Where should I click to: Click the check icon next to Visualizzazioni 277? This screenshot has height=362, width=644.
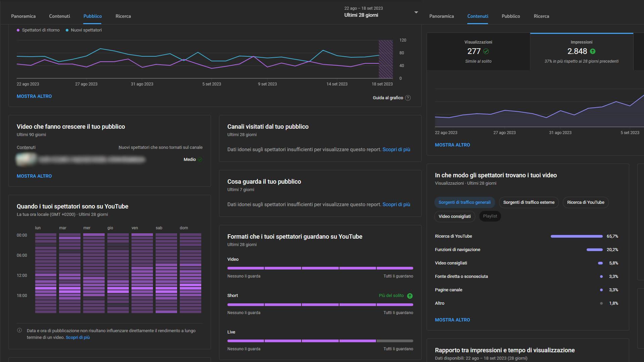[x=486, y=51]
